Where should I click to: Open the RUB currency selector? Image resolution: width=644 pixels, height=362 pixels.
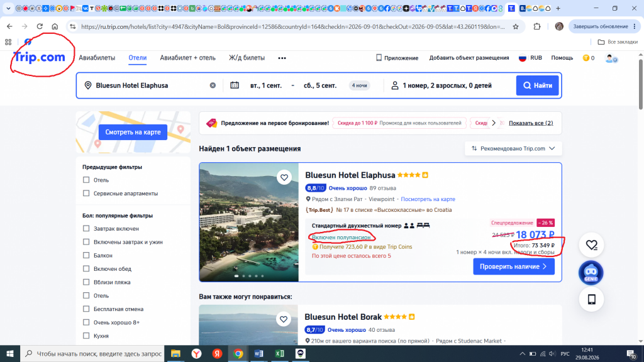pyautogui.click(x=530, y=58)
